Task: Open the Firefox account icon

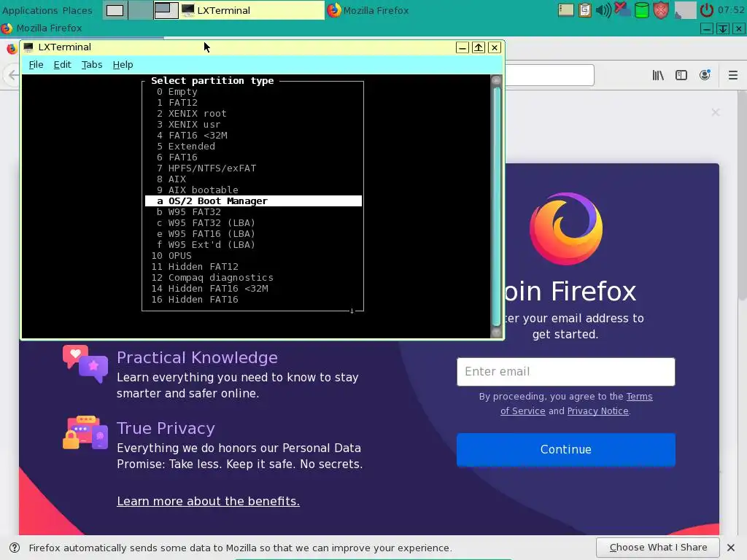Action: pos(705,75)
